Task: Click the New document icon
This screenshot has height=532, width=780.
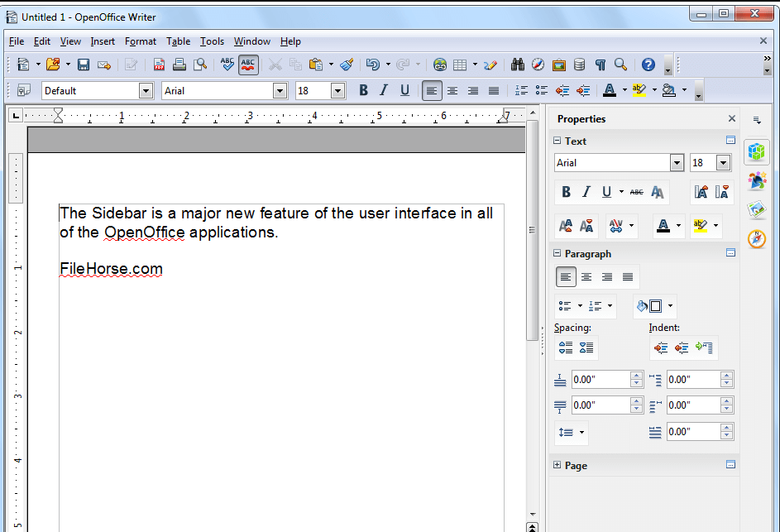Action: (x=23, y=65)
